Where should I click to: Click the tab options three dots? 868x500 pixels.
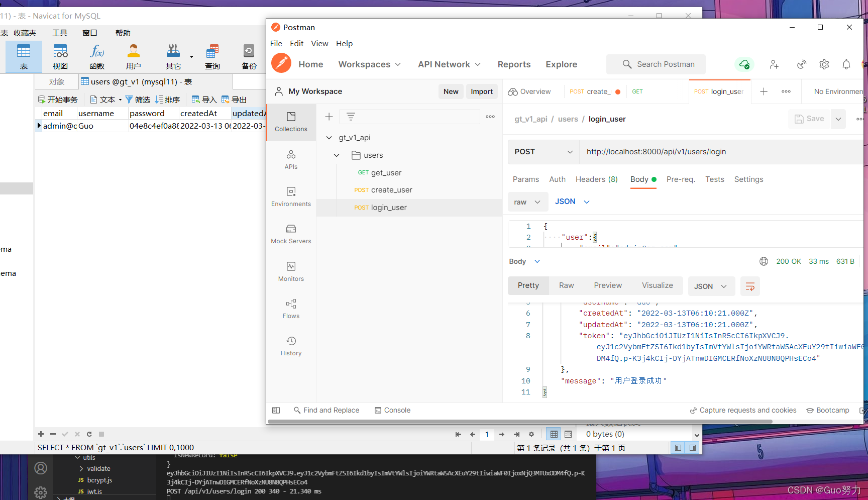coord(786,91)
